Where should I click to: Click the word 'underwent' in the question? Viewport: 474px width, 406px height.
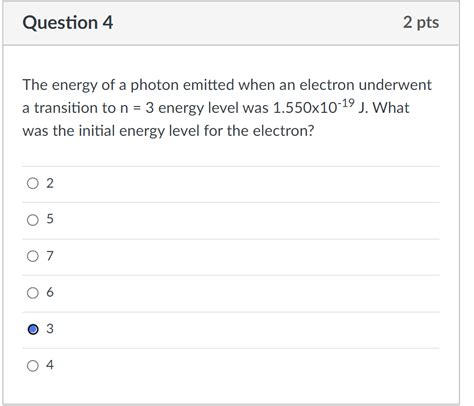coord(395,85)
